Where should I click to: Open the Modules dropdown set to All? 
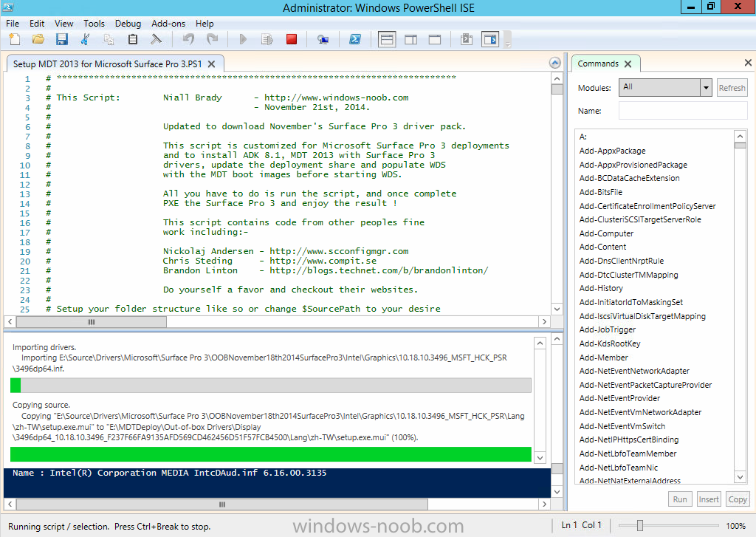click(x=665, y=87)
